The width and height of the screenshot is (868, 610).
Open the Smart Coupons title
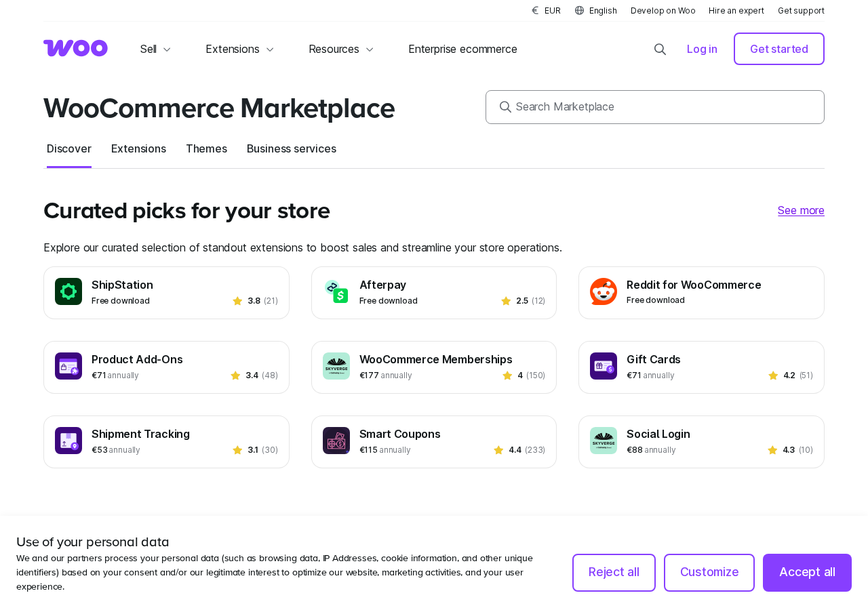click(400, 434)
